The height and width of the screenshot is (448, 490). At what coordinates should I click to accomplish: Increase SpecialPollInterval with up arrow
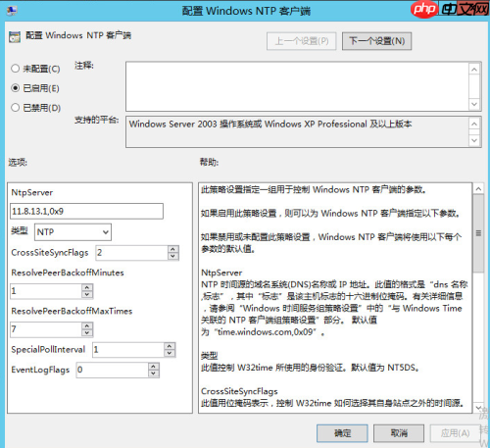[x=170, y=346]
